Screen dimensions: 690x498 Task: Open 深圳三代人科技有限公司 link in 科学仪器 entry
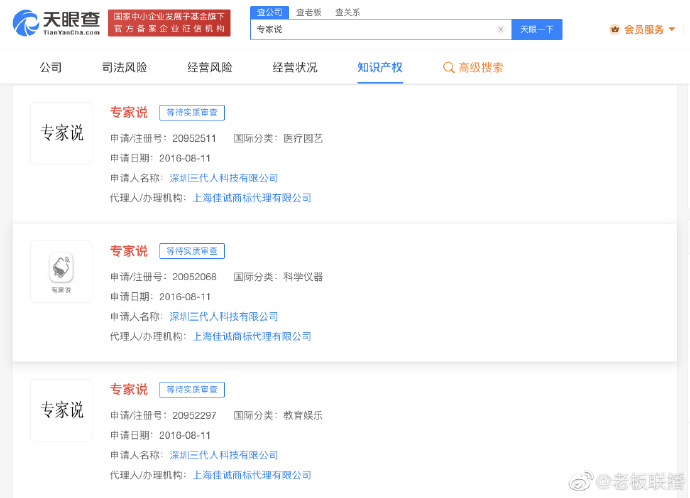[x=224, y=317]
